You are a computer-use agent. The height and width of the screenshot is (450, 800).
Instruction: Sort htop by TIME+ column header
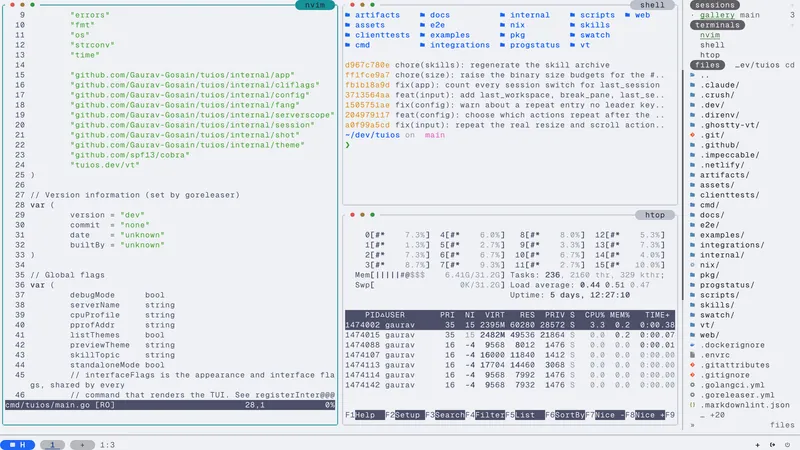click(657, 315)
